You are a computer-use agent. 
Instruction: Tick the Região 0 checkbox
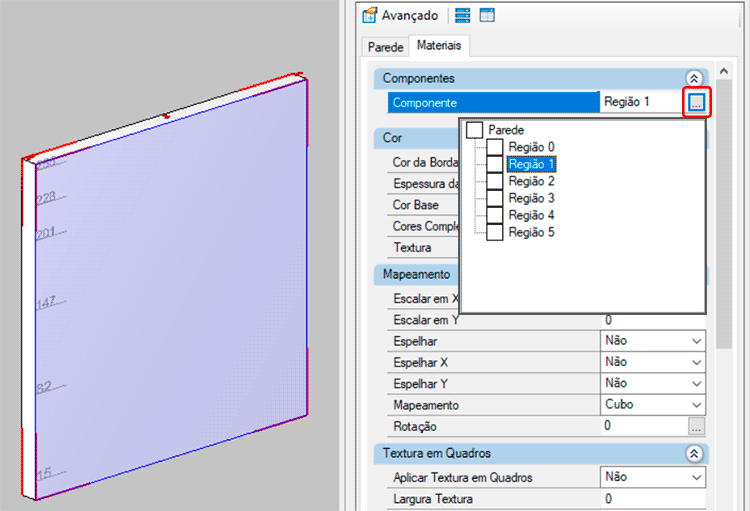[x=495, y=147]
